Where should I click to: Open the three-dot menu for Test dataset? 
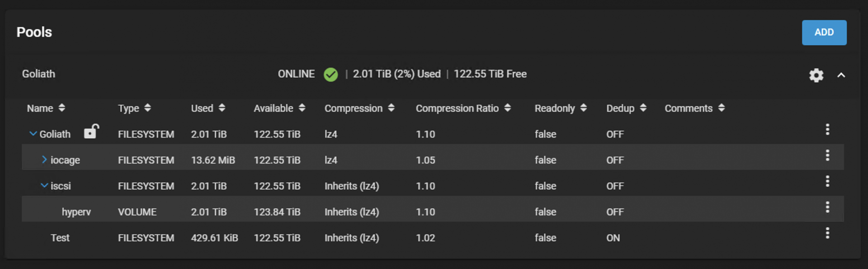(x=827, y=233)
